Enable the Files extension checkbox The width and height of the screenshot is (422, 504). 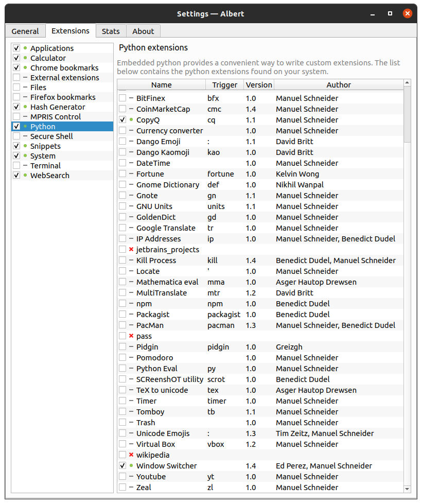pyautogui.click(x=16, y=87)
